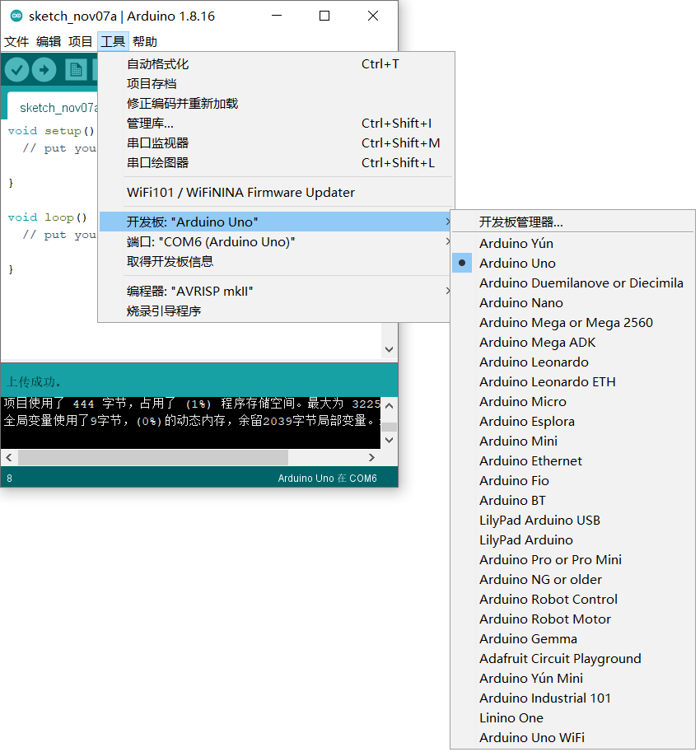
Task: Select Arduino Leonardo ETH board
Action: [573, 381]
